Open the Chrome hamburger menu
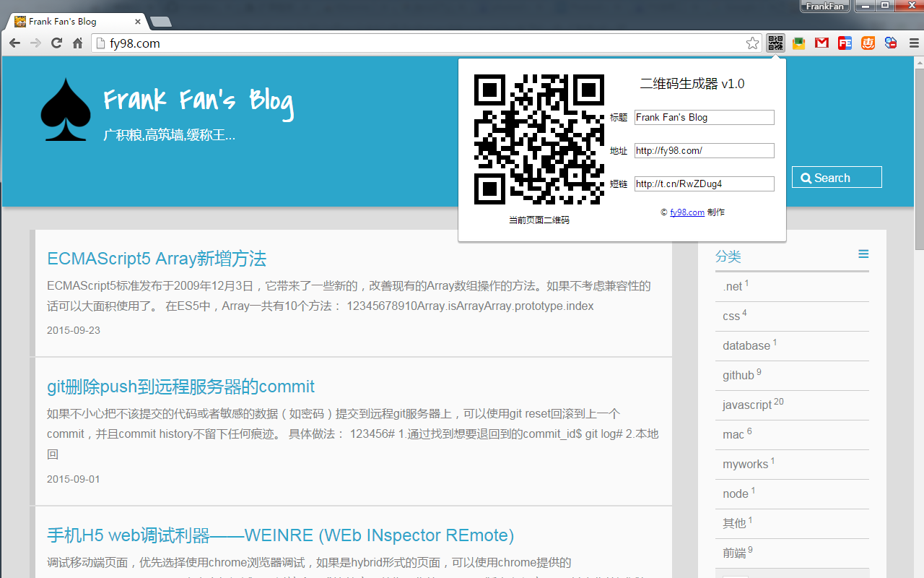 (x=914, y=43)
